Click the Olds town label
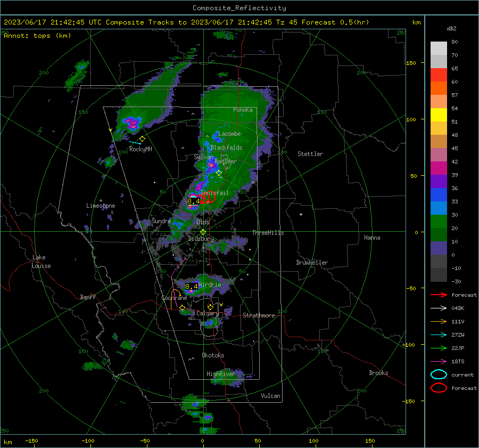The height and width of the screenshot is (448, 479). pyautogui.click(x=203, y=222)
